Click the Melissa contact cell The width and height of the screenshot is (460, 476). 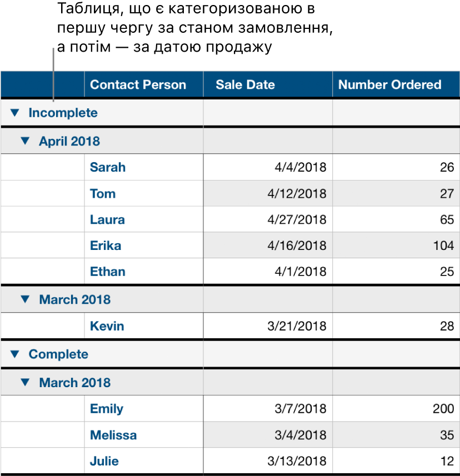pos(113,435)
